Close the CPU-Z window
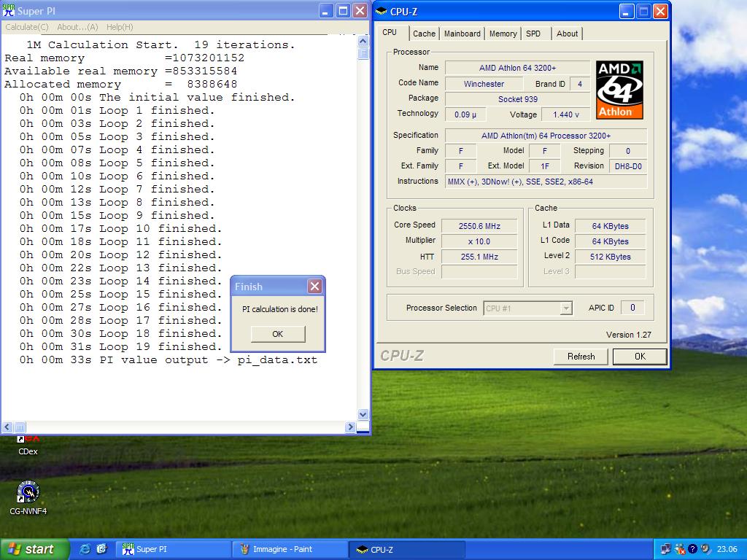Screen dimensions: 747x560 (x=660, y=12)
